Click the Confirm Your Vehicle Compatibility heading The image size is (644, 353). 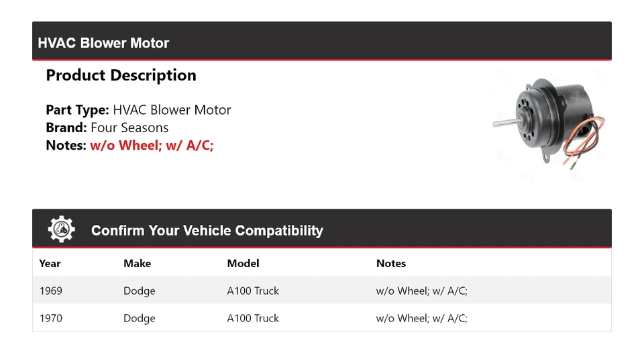[207, 231]
